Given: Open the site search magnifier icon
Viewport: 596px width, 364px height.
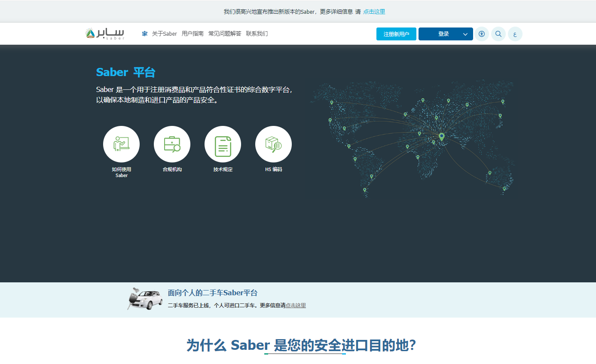Looking at the screenshot, I should point(498,34).
